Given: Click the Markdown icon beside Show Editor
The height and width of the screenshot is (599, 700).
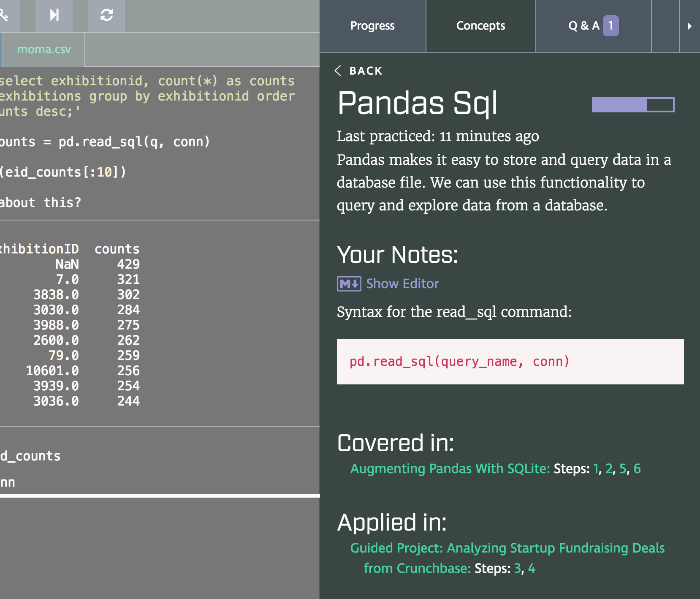Looking at the screenshot, I should [349, 284].
